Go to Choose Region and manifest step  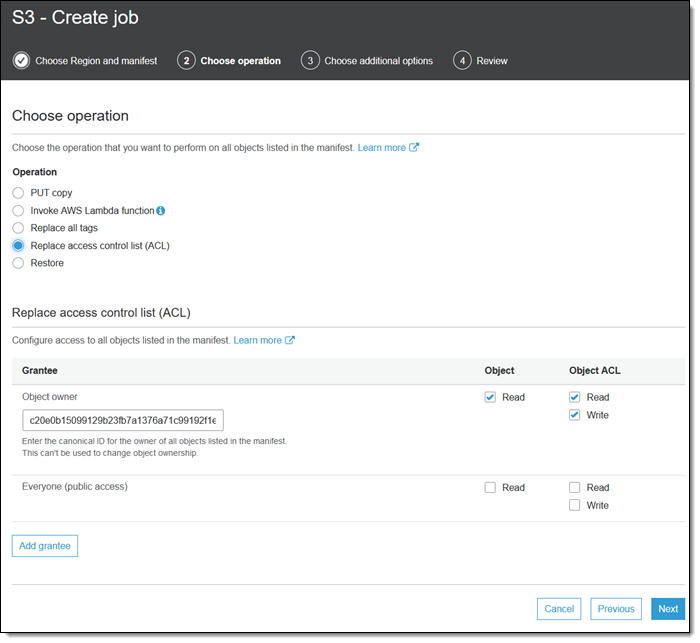pos(96,61)
